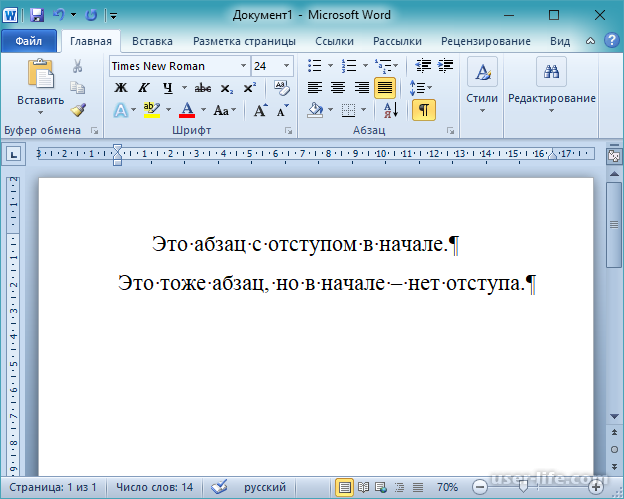Click the Redo icon in title bar

pos(92,15)
